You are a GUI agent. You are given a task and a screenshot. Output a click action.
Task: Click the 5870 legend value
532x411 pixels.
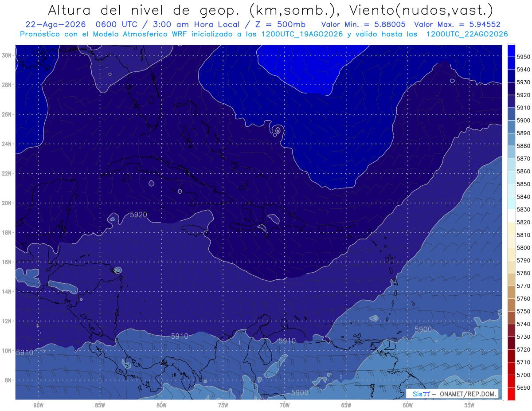[524, 158]
